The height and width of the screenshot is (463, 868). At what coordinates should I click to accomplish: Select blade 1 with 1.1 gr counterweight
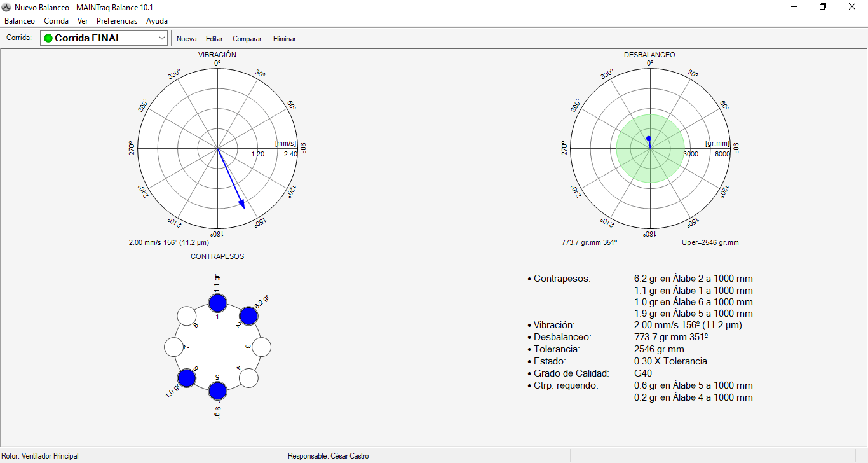click(217, 304)
